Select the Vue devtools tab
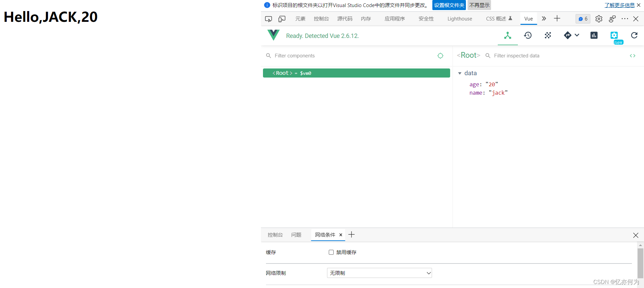Image resolution: width=644 pixels, height=288 pixels. coord(529,19)
